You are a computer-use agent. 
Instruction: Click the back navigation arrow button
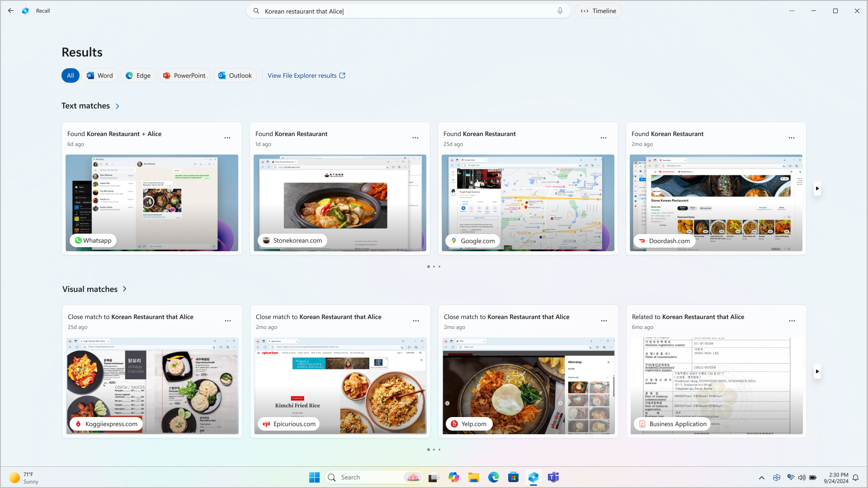click(x=10, y=11)
